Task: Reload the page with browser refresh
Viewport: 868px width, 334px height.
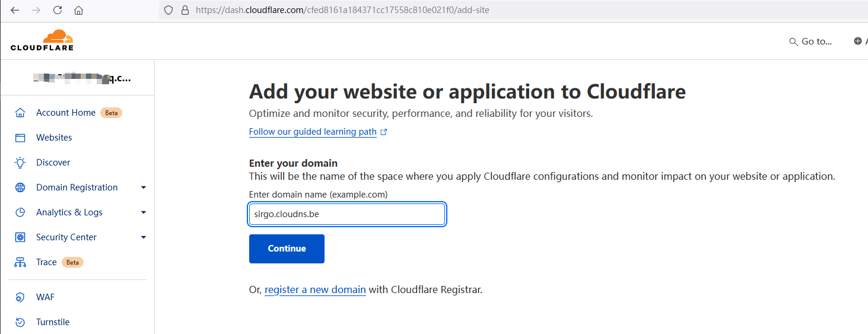Action: [x=58, y=10]
